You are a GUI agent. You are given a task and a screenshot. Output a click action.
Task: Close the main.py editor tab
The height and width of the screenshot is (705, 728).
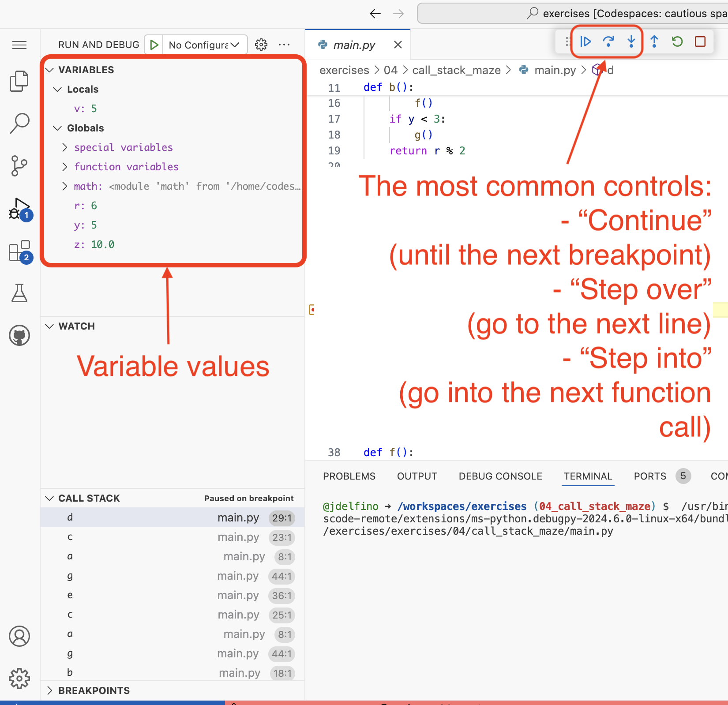tap(398, 45)
